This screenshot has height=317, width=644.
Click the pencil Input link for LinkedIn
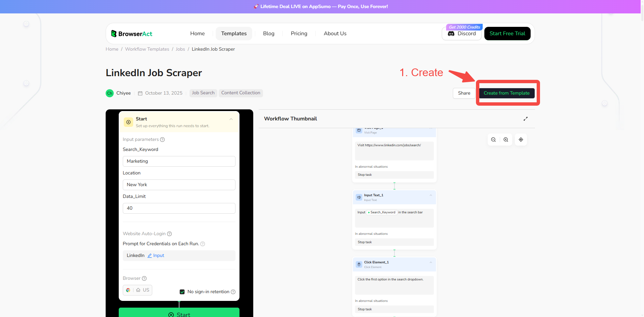[156, 256]
